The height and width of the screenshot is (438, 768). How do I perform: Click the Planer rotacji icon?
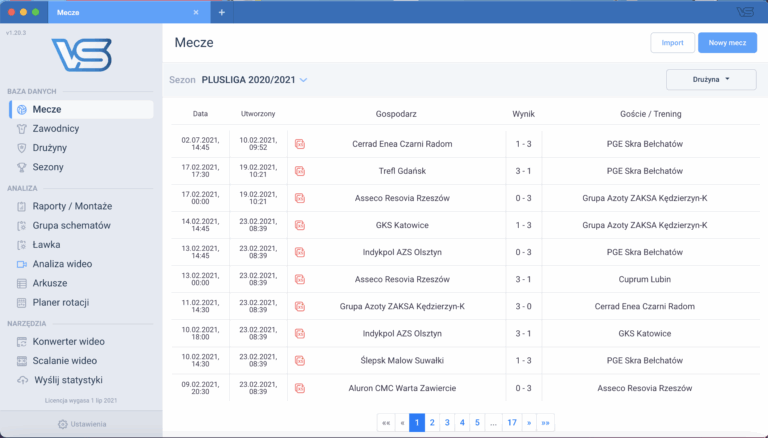click(22, 302)
